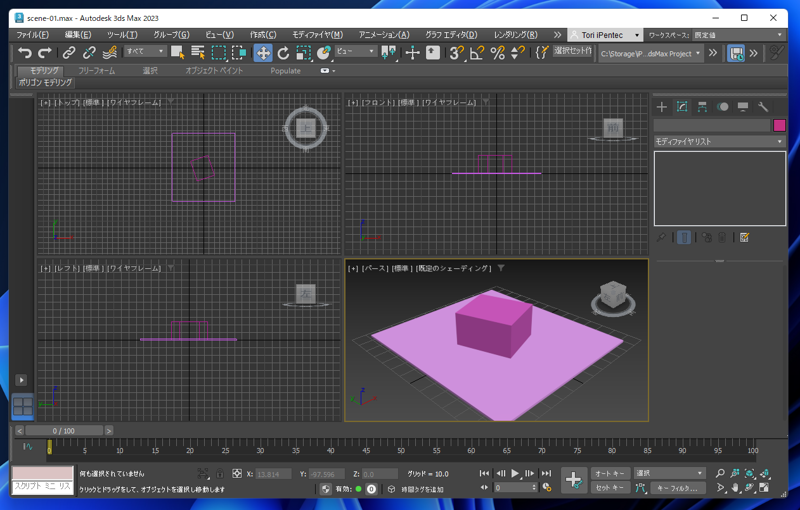Image resolution: width=800 pixels, height=510 pixels.
Task: Open the Hierarchy panel tab icon
Action: coord(702,106)
